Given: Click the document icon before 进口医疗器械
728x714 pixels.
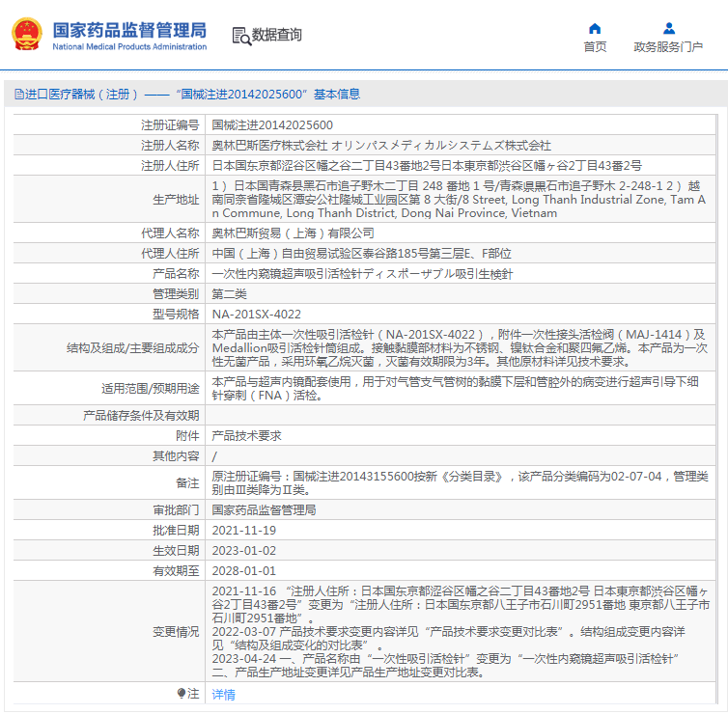Looking at the screenshot, I should pyautogui.click(x=19, y=95).
